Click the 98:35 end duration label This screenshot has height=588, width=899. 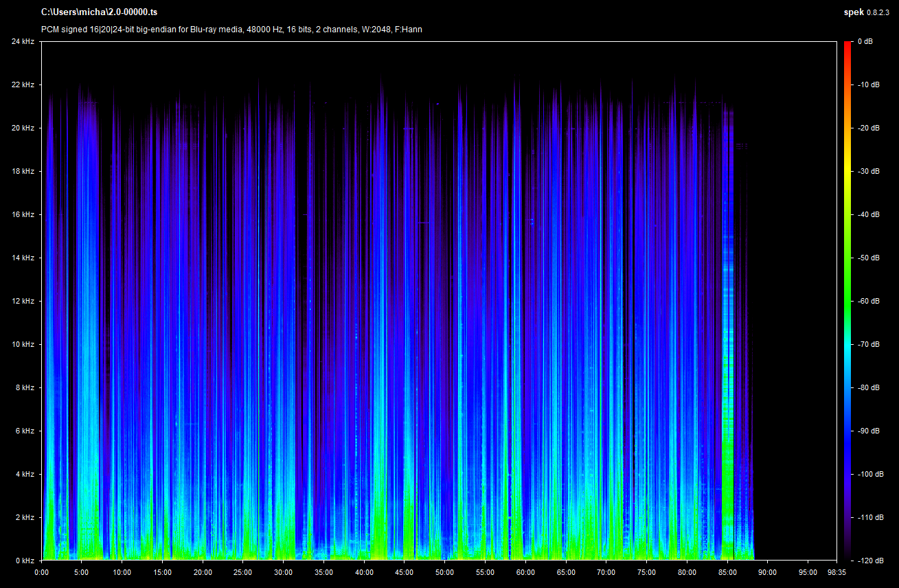pyautogui.click(x=836, y=572)
